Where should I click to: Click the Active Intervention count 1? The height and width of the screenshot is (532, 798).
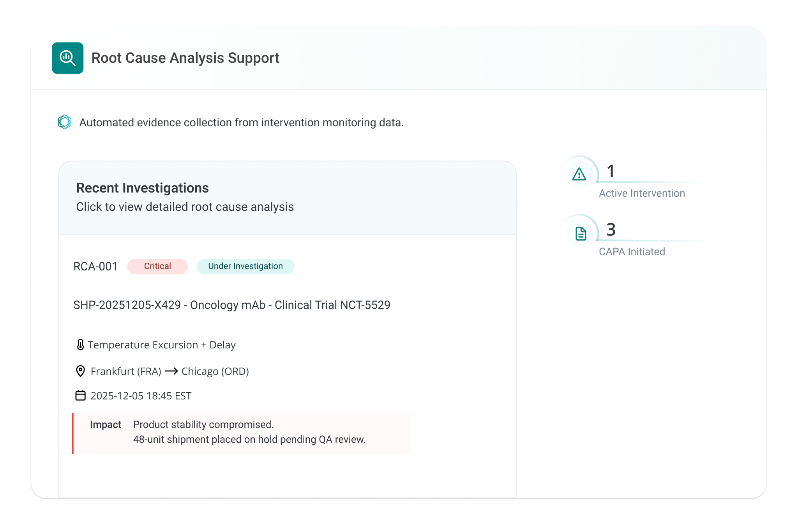(611, 171)
